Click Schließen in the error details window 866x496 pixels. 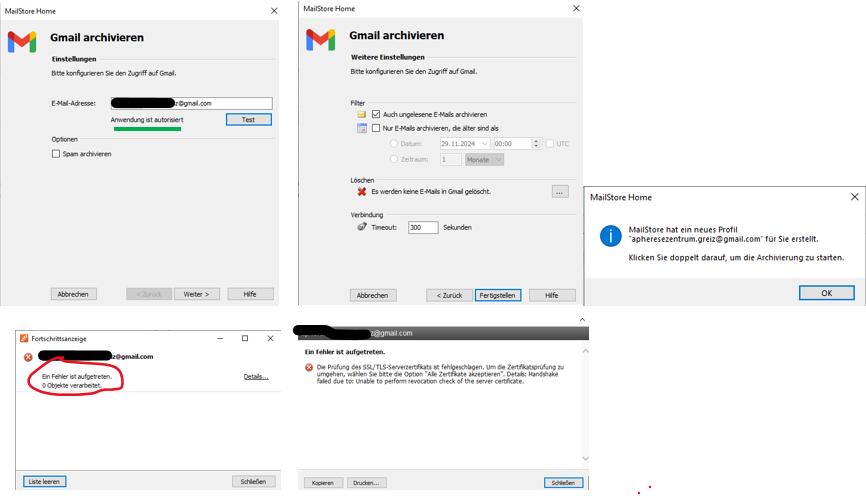click(x=563, y=483)
